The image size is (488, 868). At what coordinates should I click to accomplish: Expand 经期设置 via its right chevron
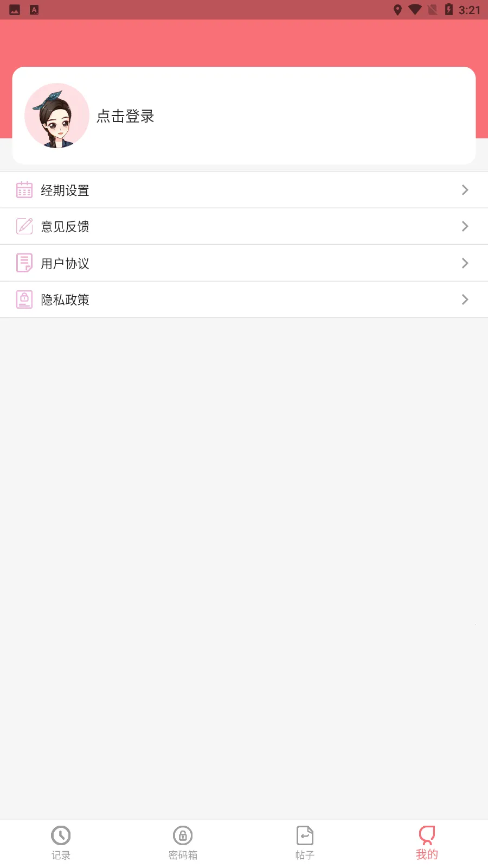[x=465, y=190]
